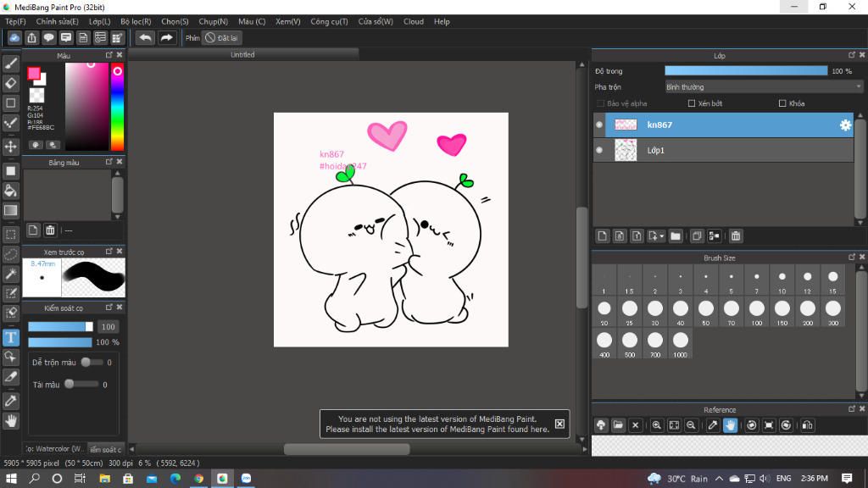Choose the Magic Wand selection tool
This screenshot has width=868, height=488.
(x=11, y=274)
